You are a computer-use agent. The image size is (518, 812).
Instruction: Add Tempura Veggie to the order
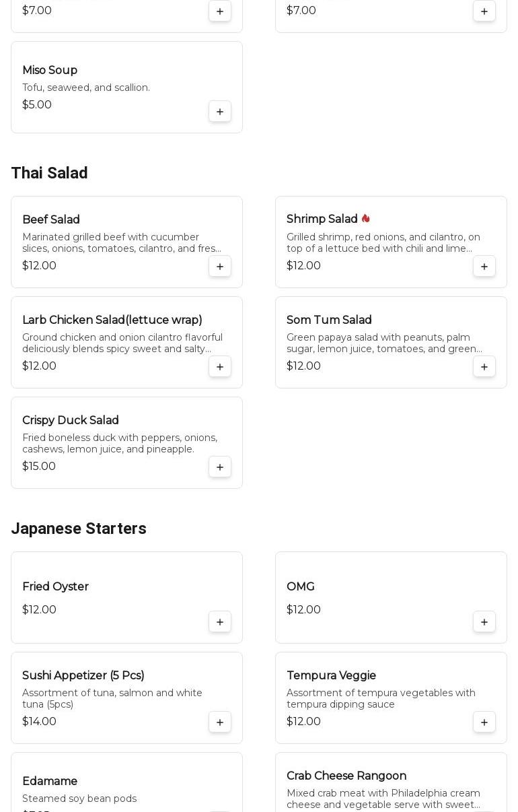coord(484,722)
